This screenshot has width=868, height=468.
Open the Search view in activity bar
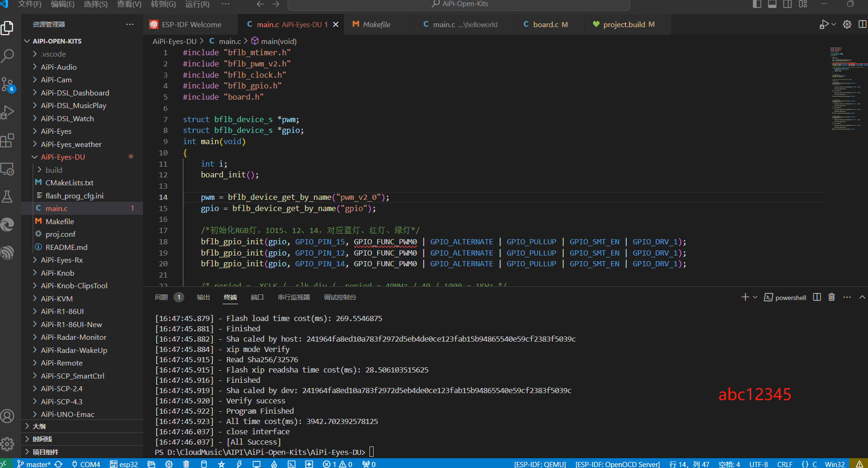click(x=7, y=56)
